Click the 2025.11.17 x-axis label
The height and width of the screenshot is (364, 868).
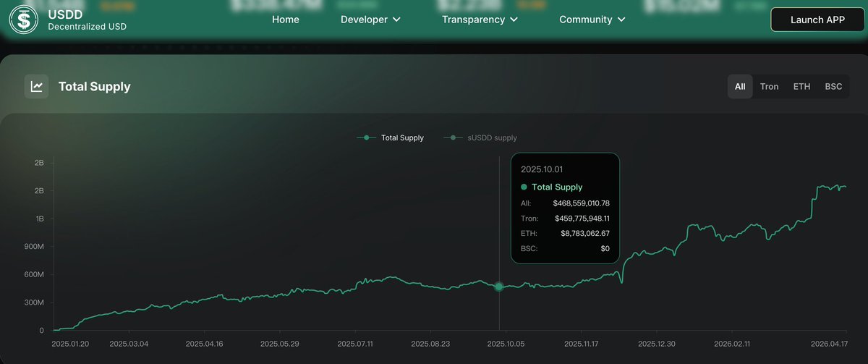583,344
